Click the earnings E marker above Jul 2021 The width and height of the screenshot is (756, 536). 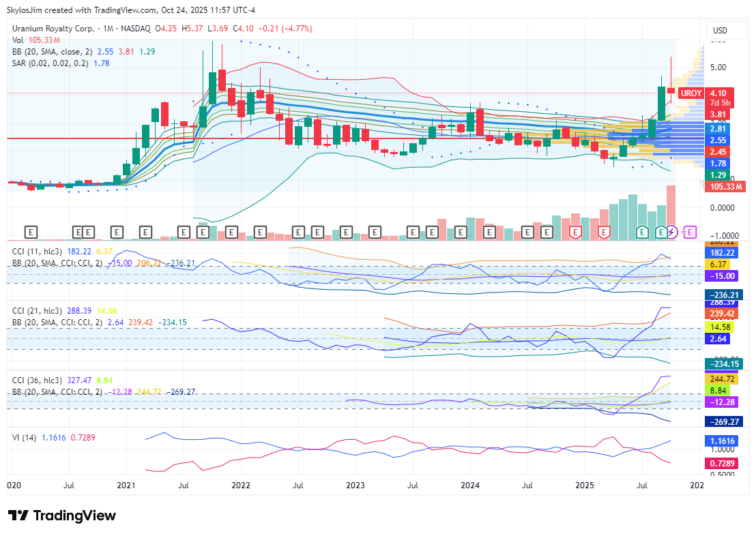point(184,233)
